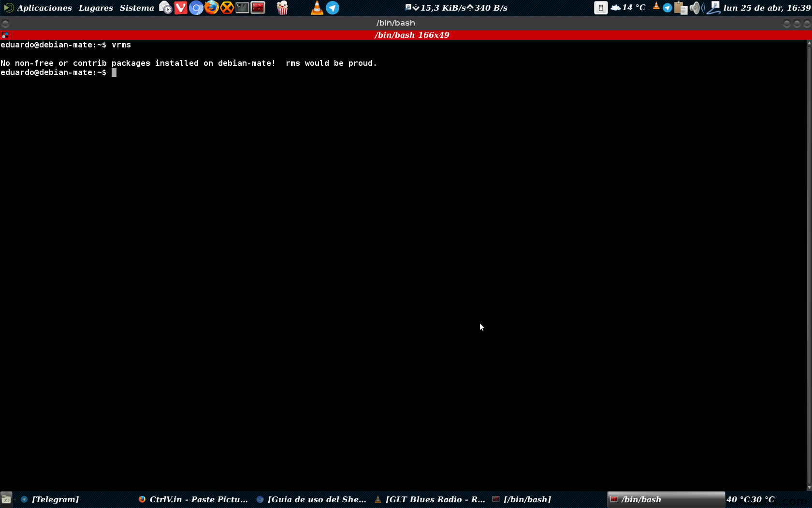Click the network connection tray icon
Screen dimensions: 812x508
coord(713,8)
